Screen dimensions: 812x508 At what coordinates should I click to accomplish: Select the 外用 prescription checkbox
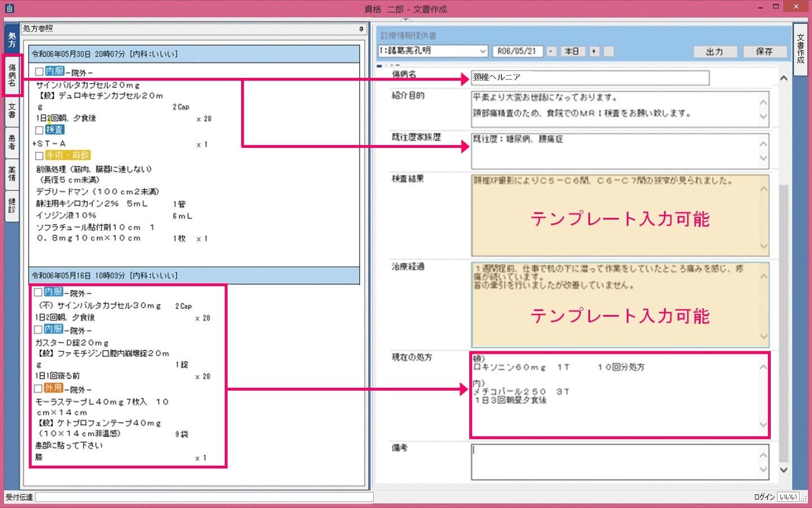coord(38,389)
